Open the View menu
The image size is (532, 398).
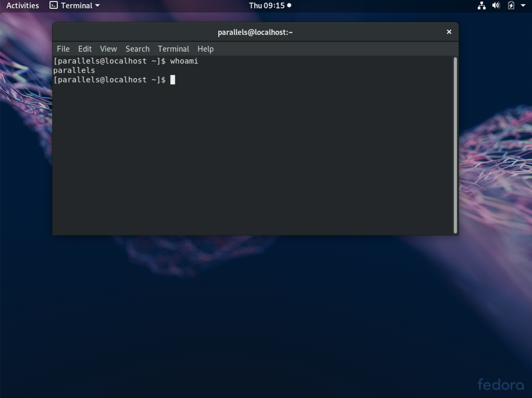coord(108,49)
